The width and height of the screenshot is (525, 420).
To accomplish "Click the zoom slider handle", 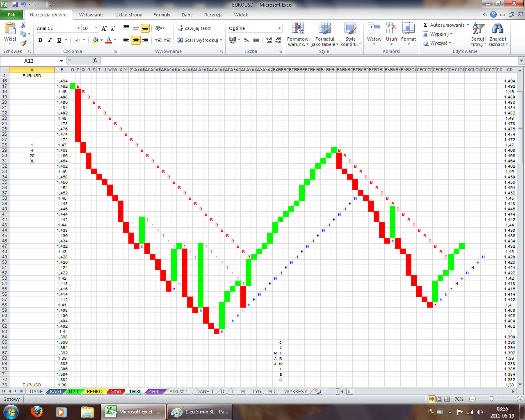I will 491,399.
